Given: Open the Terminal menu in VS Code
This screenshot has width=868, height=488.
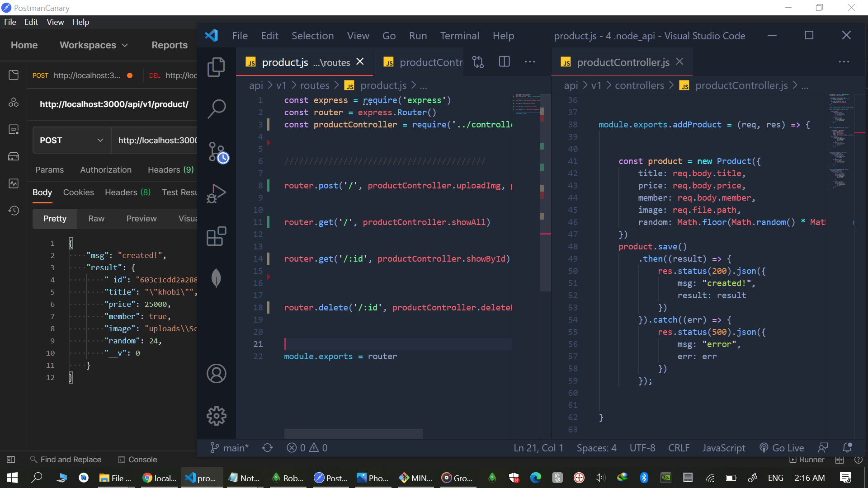Looking at the screenshot, I should [459, 36].
